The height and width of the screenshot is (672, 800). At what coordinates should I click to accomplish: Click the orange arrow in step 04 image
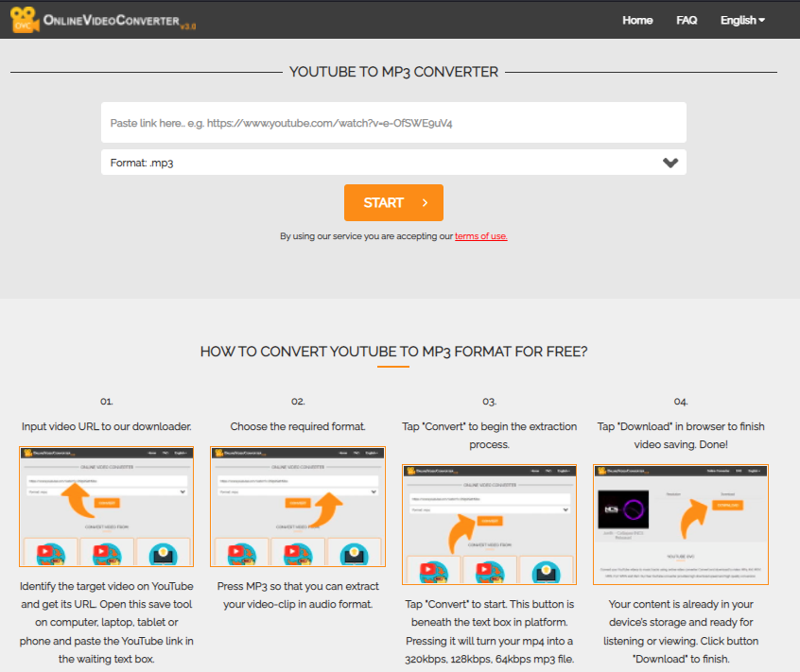click(x=694, y=519)
